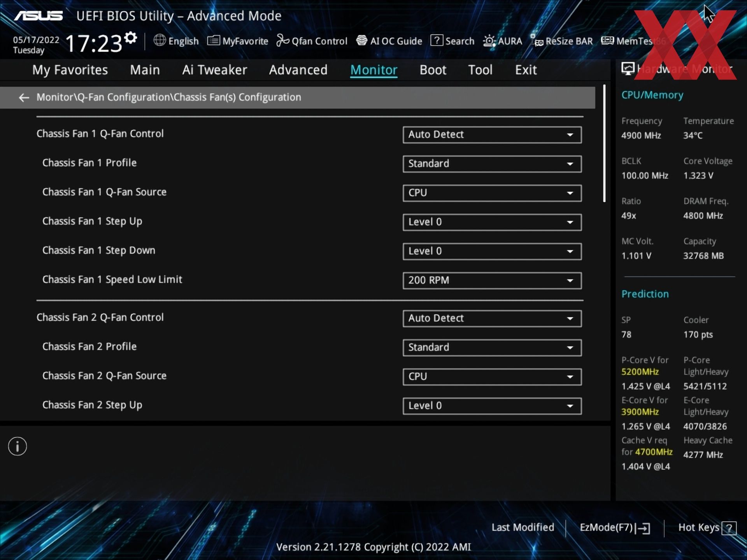Screen dimensions: 747x560
Task: Switch to the Main tab
Action: pos(145,70)
